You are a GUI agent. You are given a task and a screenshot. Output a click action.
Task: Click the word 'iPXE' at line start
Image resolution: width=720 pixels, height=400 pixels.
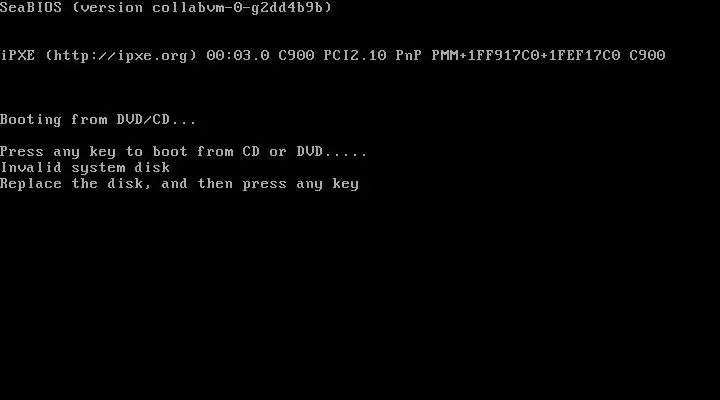(x=17, y=56)
